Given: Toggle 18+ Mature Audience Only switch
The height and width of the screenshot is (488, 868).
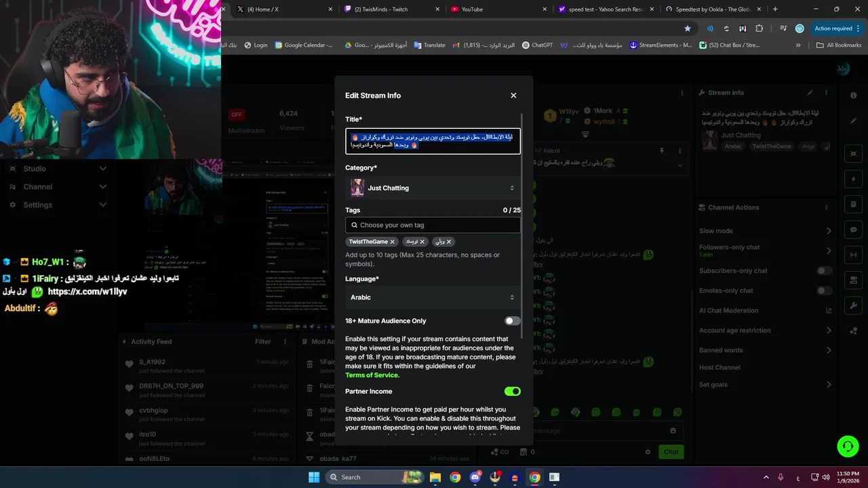Looking at the screenshot, I should tap(513, 321).
